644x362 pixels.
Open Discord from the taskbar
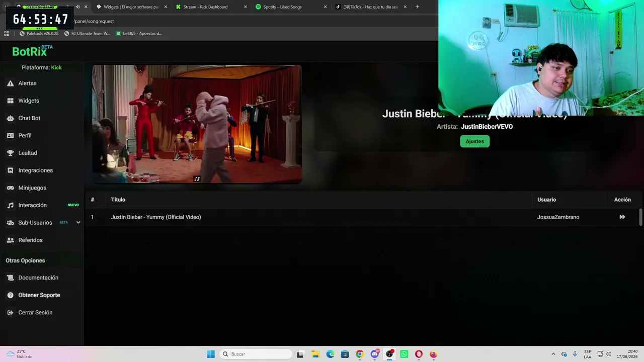tap(375, 354)
